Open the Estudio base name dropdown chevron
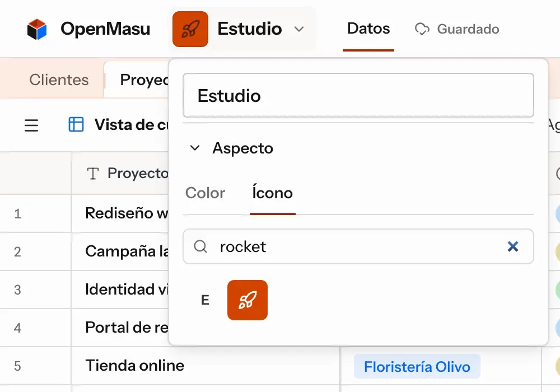560x392 pixels. 299,29
